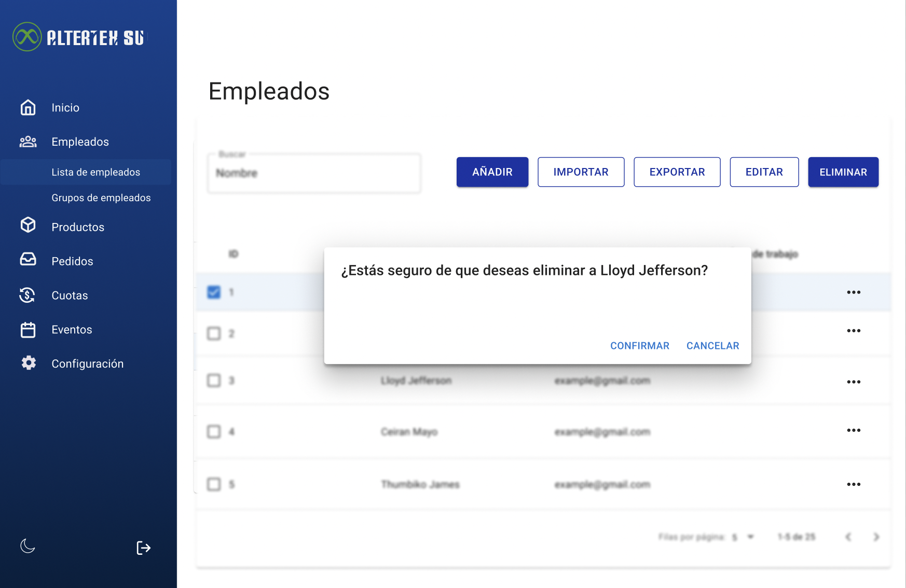This screenshot has width=906, height=588.
Task: Open Productos in the sidebar
Action: pyautogui.click(x=78, y=227)
